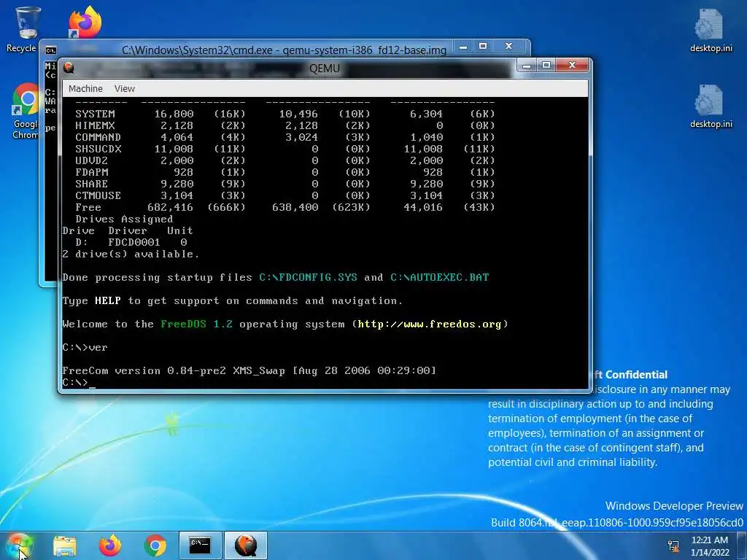Click the cmd.exe window title icon
Viewport: 747px width, 560px height.
(x=50, y=50)
